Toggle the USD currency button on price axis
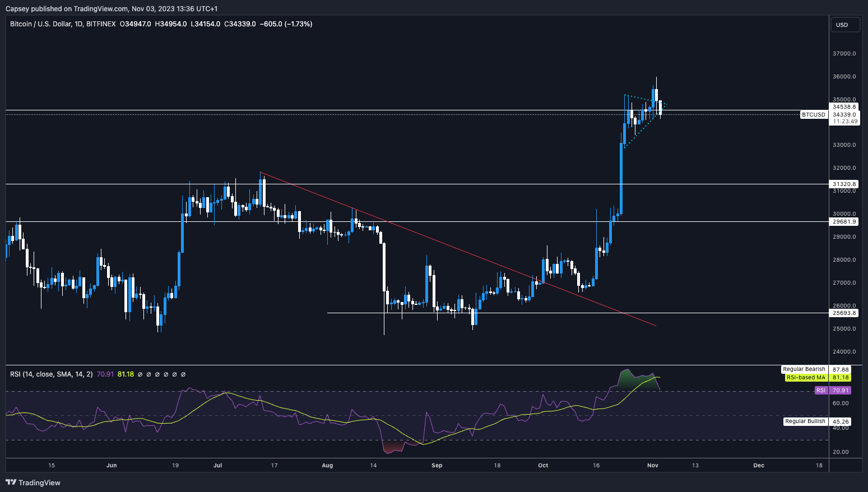 click(845, 25)
